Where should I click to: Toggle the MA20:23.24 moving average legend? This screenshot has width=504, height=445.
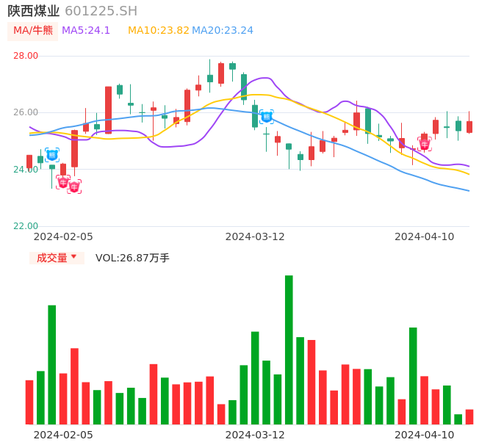(x=223, y=31)
